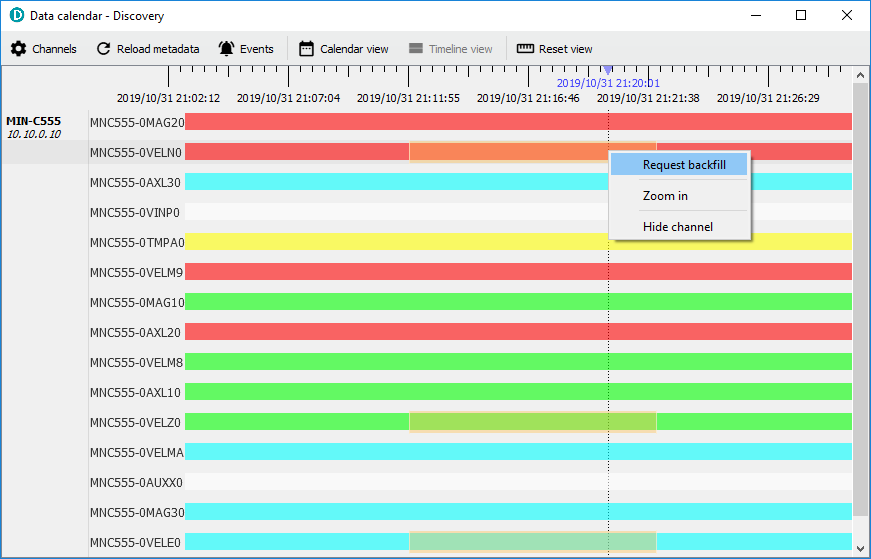The height and width of the screenshot is (559, 871).
Task: Select channel label MNC555-0VELN0
Action: (x=136, y=152)
